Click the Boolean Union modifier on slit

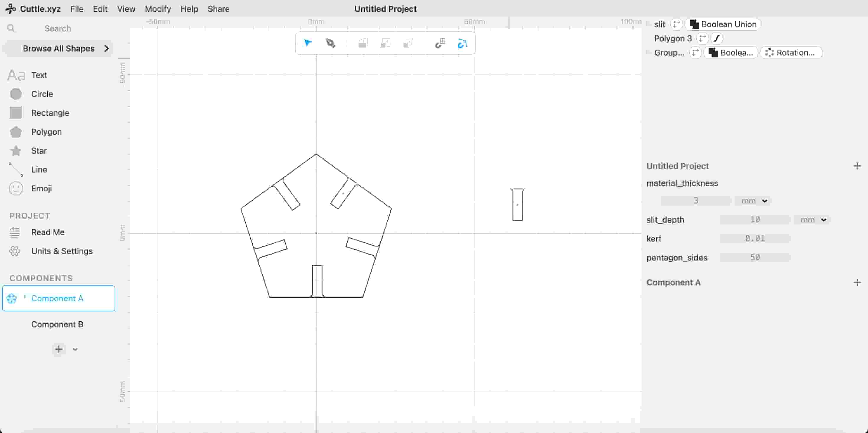(x=723, y=24)
